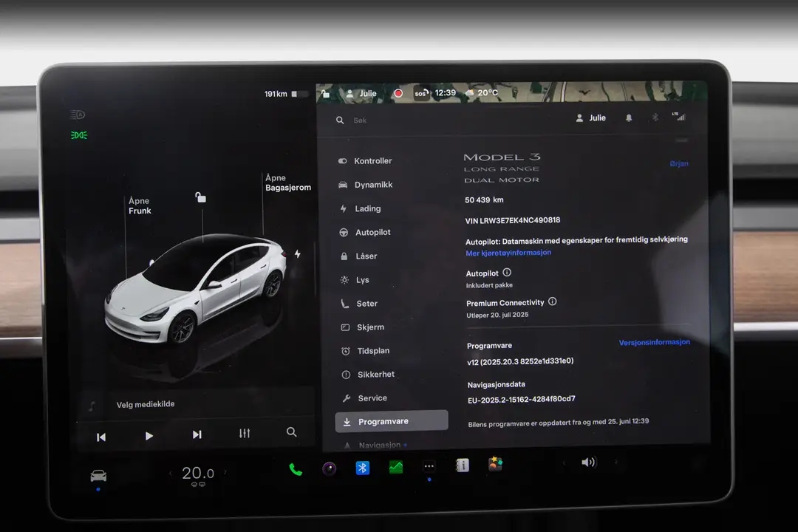This screenshot has height=532, width=798.
Task: Open the Julie profile in settings header
Action: [x=591, y=118]
